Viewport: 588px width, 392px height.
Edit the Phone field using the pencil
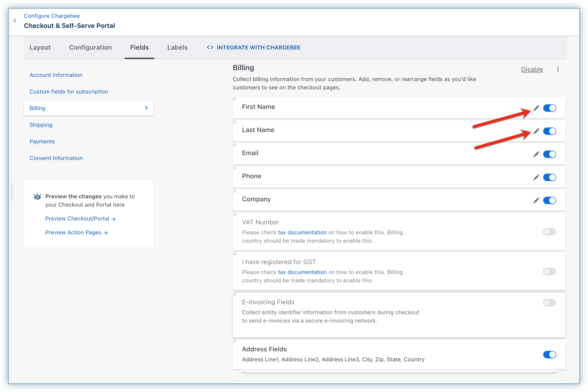pyautogui.click(x=536, y=177)
